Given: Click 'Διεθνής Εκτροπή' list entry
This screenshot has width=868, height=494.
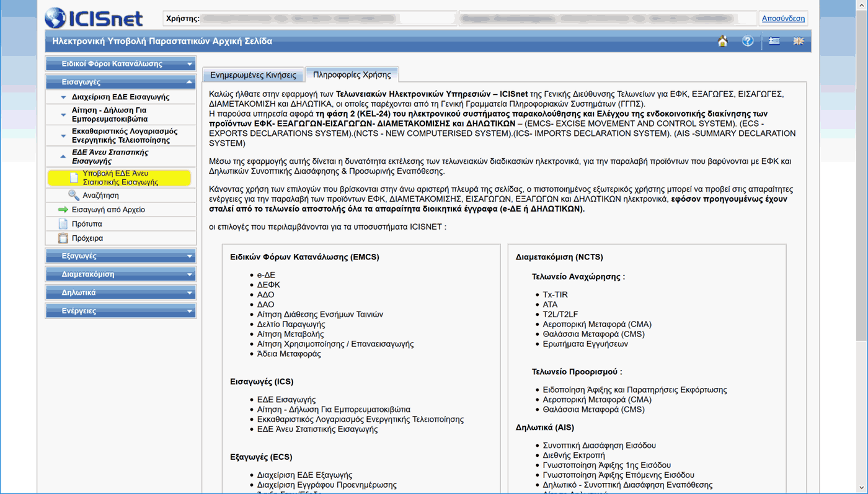Looking at the screenshot, I should [x=573, y=456].
